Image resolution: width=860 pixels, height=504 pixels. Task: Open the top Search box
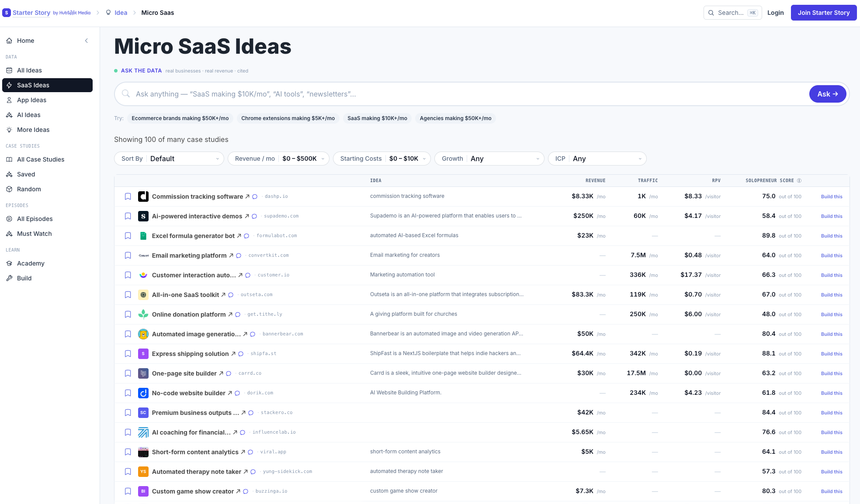pos(732,13)
